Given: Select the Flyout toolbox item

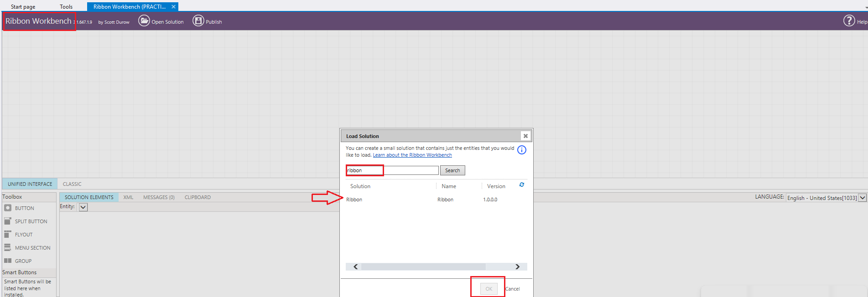Looking at the screenshot, I should [24, 235].
